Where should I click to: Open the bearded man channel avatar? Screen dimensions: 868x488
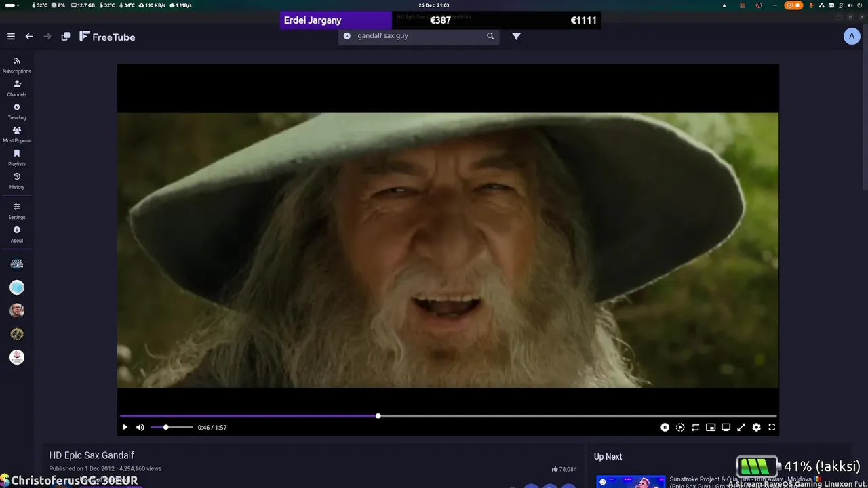[17, 310]
